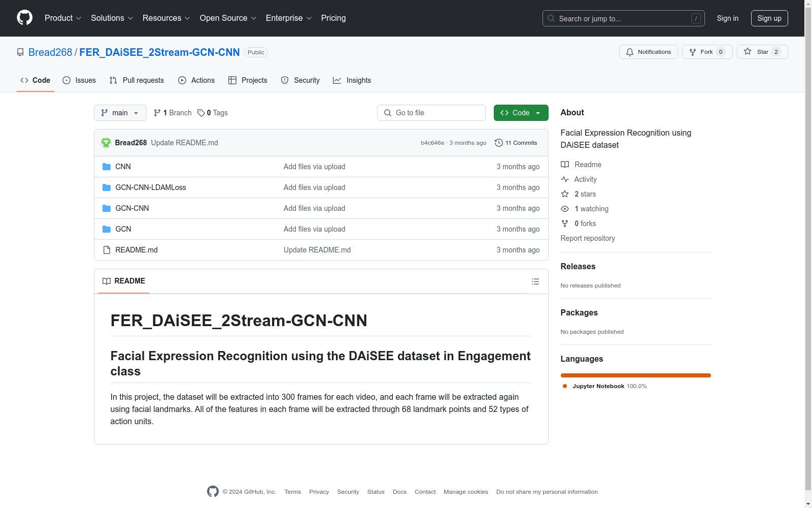Click the GitHub logo in header
812x508 pixels.
point(24,18)
